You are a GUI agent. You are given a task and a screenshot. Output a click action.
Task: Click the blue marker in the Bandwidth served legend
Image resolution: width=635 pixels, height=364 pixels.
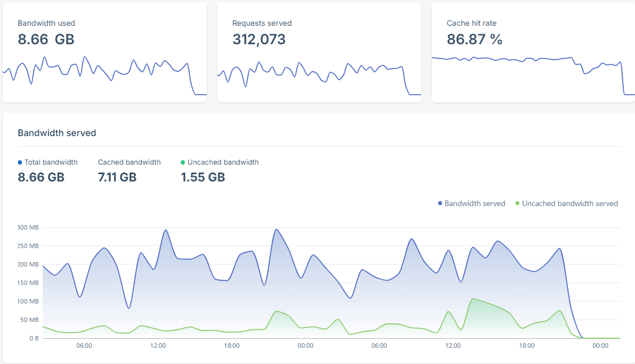(440, 204)
